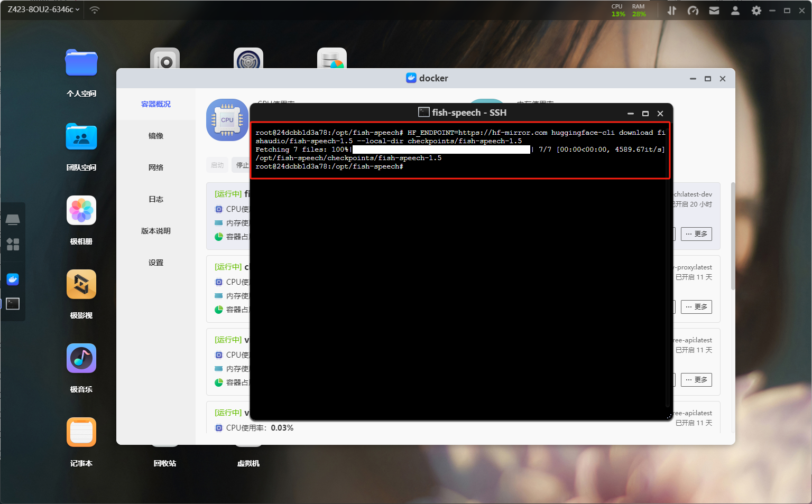The image size is (812, 504).
Task: Open the user account icon in the top bar
Action: (x=735, y=10)
